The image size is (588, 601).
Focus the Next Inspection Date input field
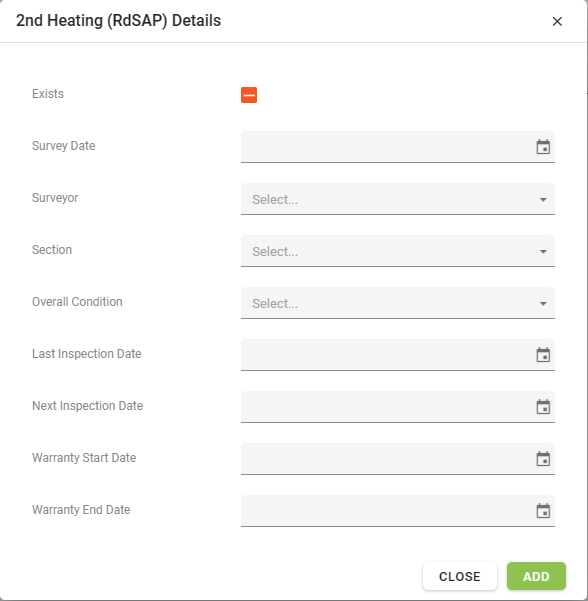coord(397,407)
